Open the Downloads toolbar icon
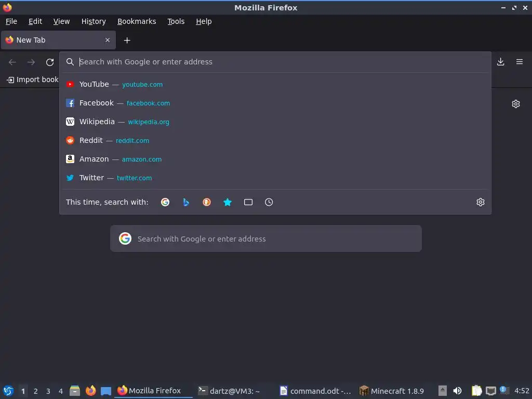The width and height of the screenshot is (532, 399). click(500, 62)
